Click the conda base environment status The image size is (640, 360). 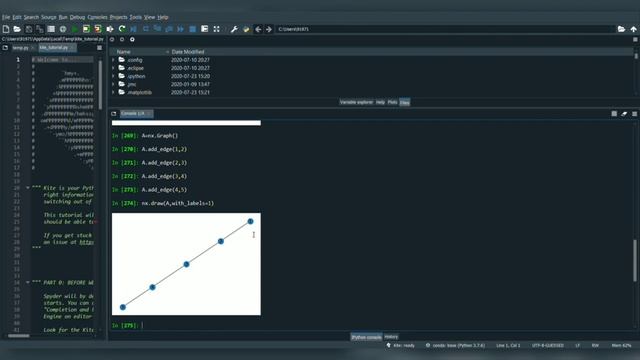tap(455, 345)
